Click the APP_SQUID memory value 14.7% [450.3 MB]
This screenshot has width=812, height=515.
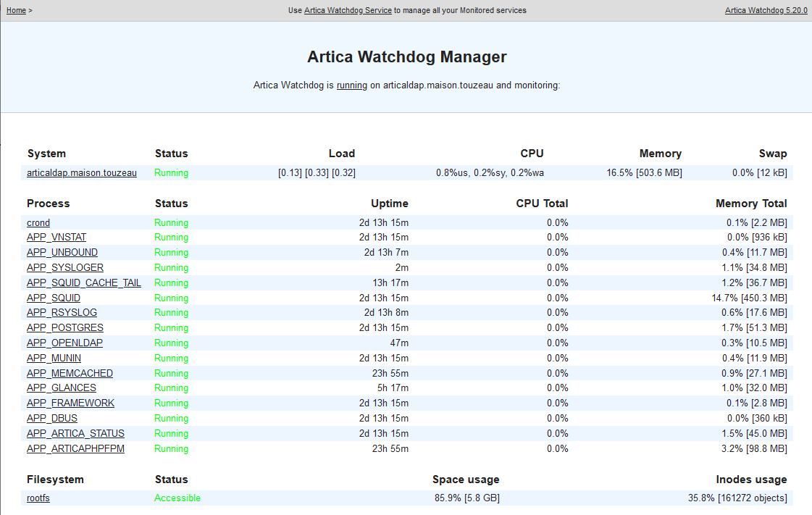(749, 298)
